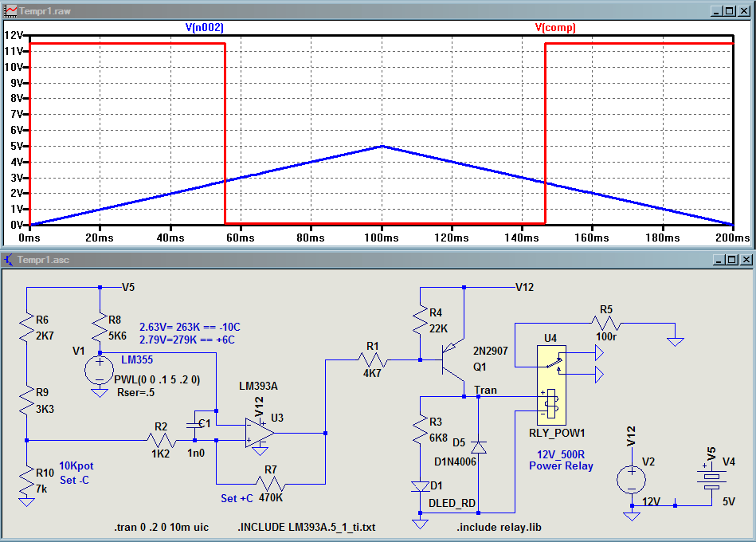Select the D1 LED symbol

click(x=421, y=486)
